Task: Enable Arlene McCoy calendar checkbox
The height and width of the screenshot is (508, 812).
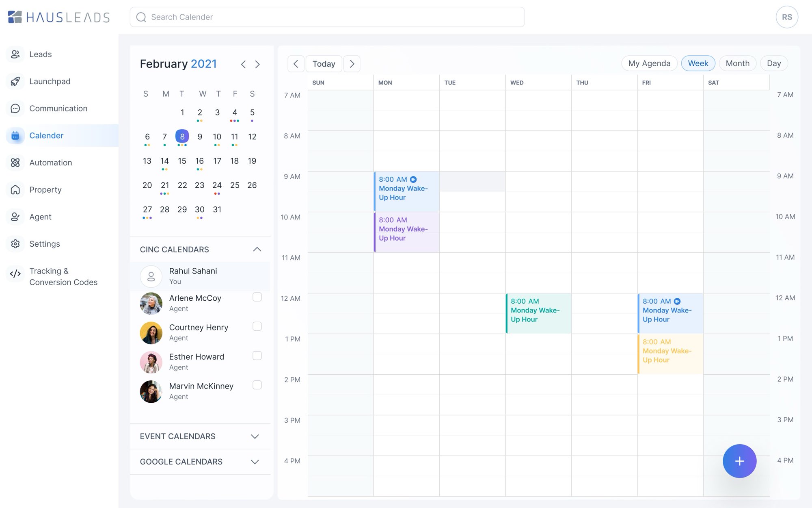Action: click(257, 297)
